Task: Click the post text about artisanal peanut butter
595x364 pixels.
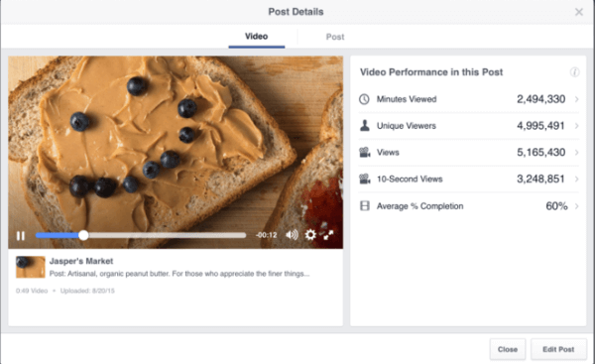Action: (179, 274)
